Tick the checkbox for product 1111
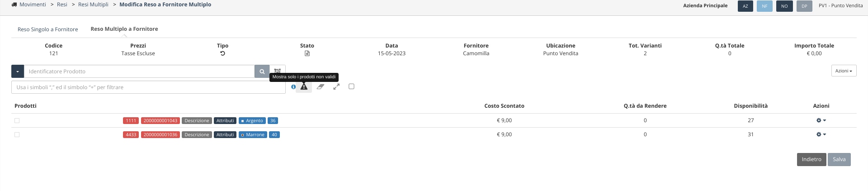 pos(17,121)
